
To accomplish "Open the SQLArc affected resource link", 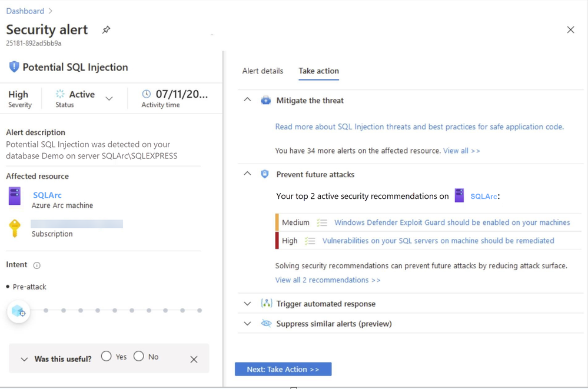I will (x=47, y=195).
